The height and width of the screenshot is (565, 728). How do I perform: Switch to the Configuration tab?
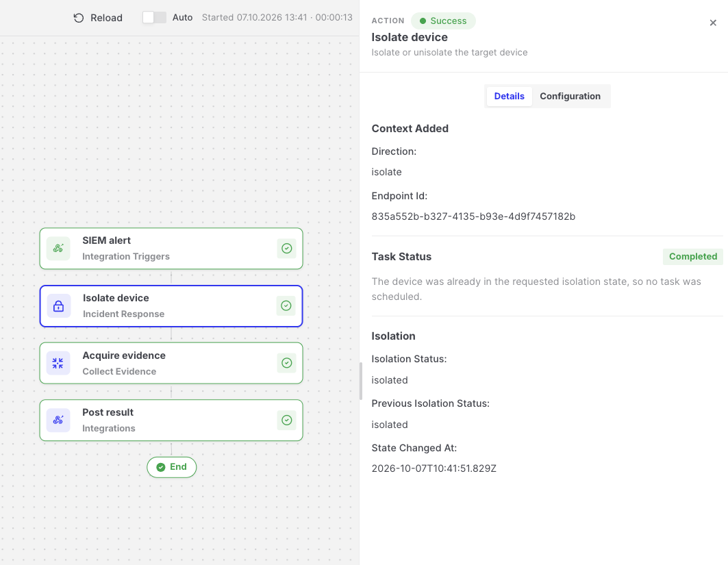(570, 96)
